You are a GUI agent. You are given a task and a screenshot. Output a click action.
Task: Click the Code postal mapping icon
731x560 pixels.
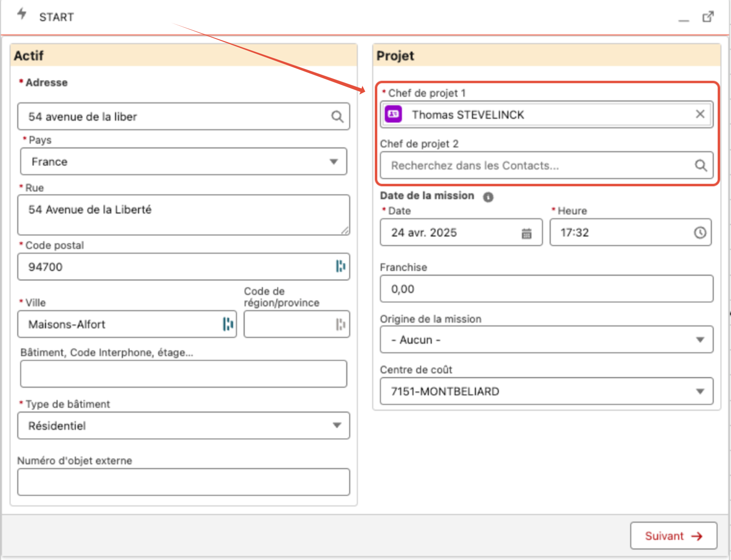340,266
